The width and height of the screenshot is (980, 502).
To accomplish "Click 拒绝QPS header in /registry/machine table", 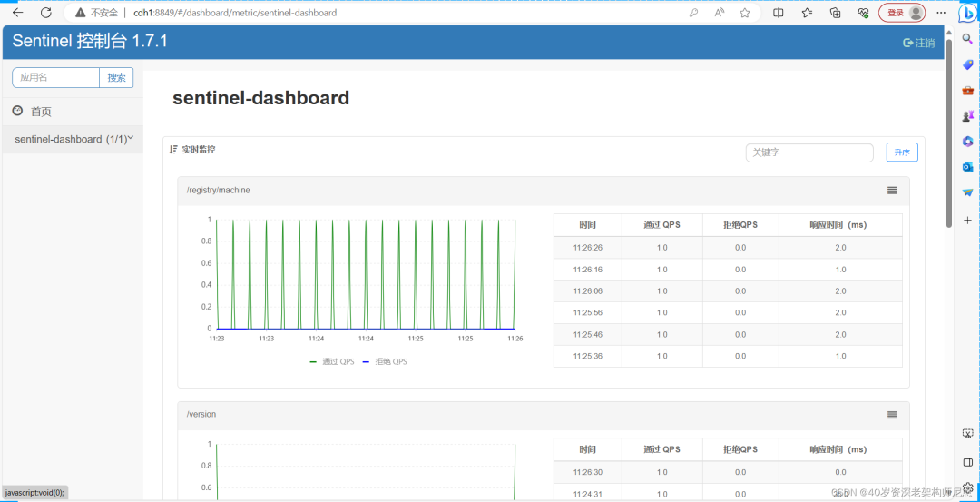I will pyautogui.click(x=740, y=225).
